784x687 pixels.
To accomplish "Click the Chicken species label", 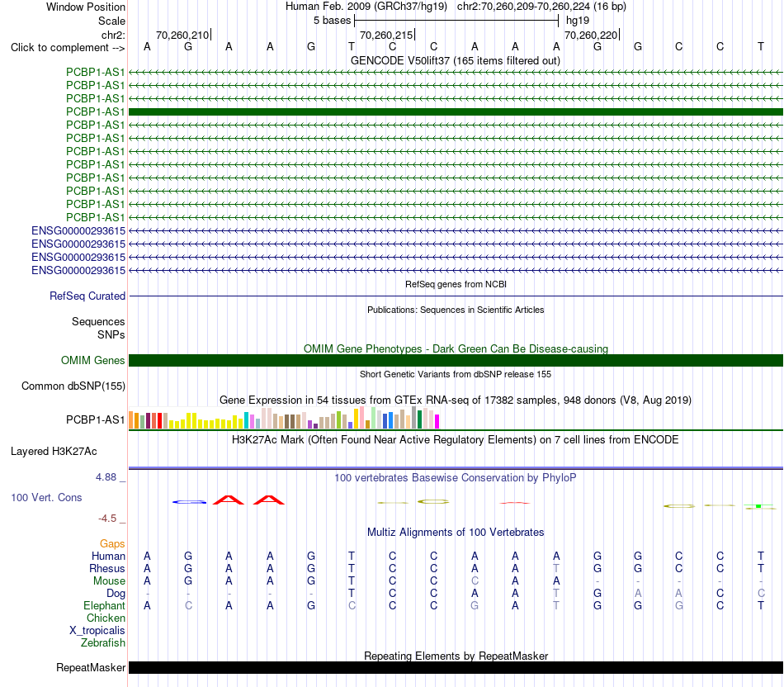I will click(106, 618).
